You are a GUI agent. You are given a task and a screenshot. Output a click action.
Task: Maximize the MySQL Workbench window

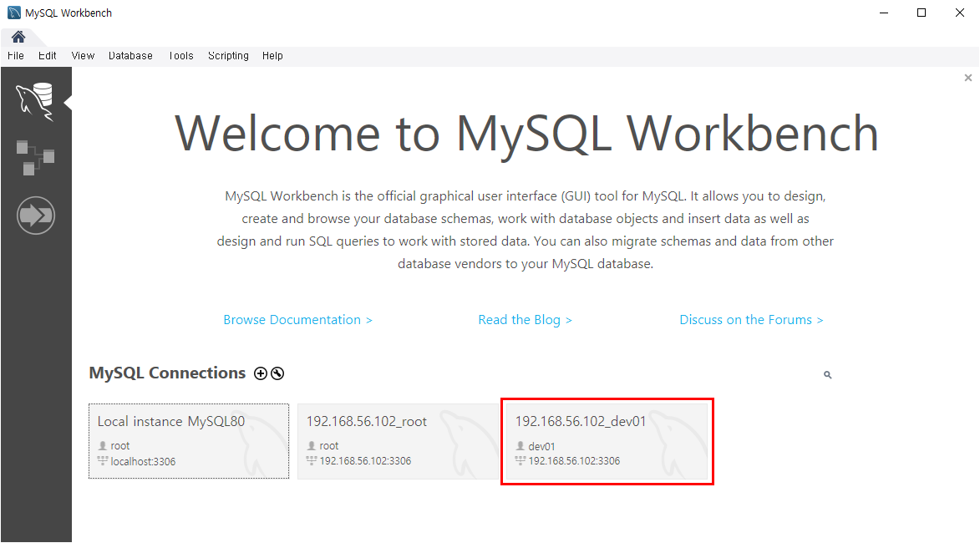[922, 13]
